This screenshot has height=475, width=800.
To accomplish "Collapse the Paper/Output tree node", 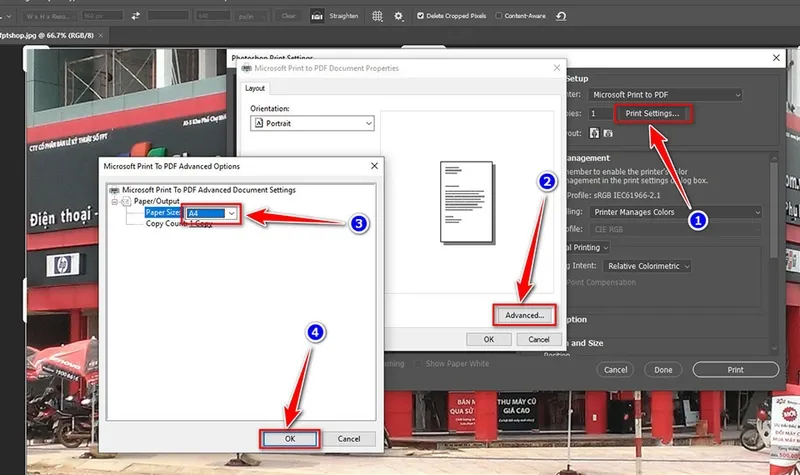I will click(116, 201).
